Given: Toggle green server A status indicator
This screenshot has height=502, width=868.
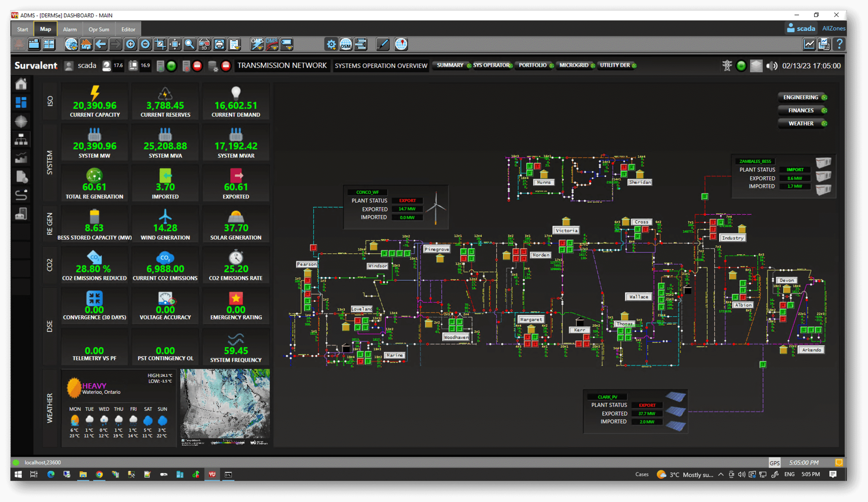Looking at the screenshot, I should coord(171,66).
